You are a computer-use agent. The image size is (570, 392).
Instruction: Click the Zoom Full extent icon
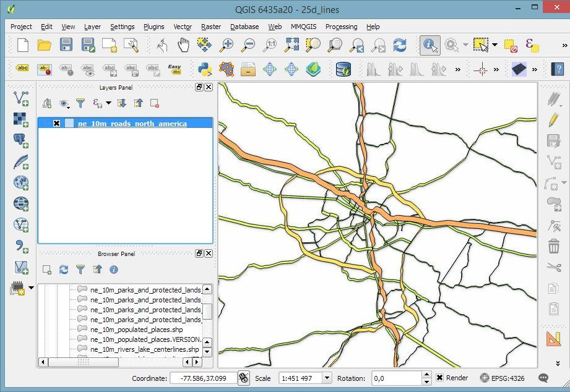coord(291,45)
